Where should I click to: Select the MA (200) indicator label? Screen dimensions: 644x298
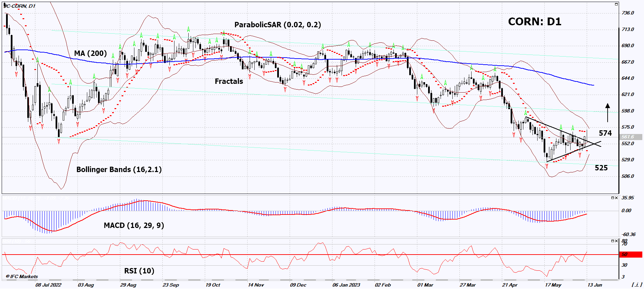pos(90,54)
